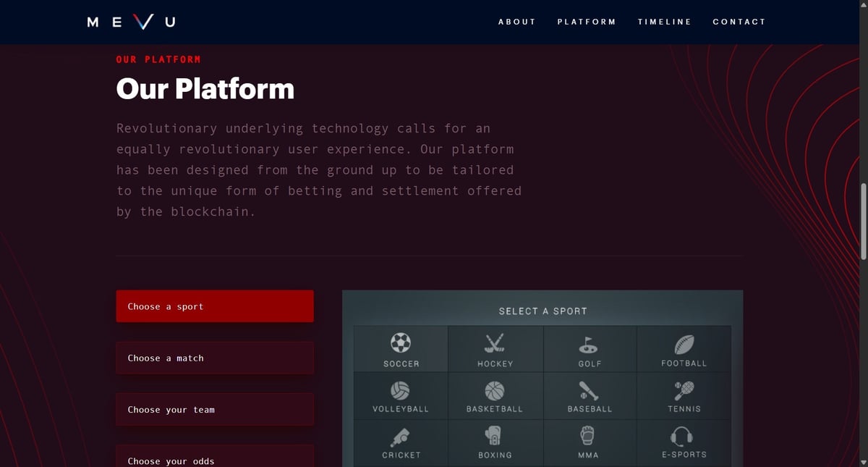The width and height of the screenshot is (868, 467).
Task: Select the MMA glove icon
Action: 588,436
